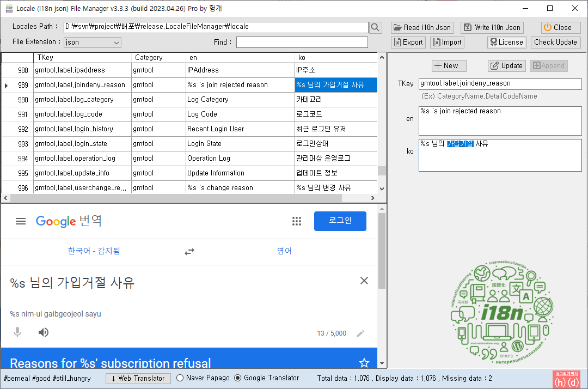This screenshot has height=389, width=588.
Task: Export locale data to Excel
Action: point(408,42)
